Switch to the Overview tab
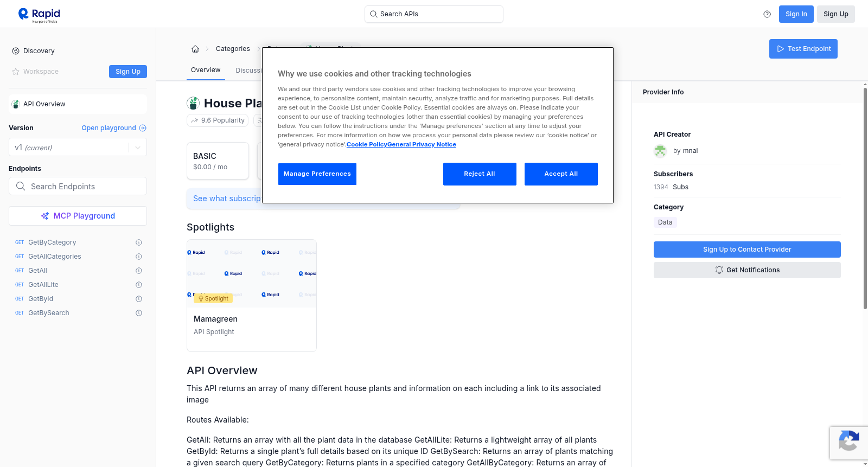868x467 pixels. point(206,70)
